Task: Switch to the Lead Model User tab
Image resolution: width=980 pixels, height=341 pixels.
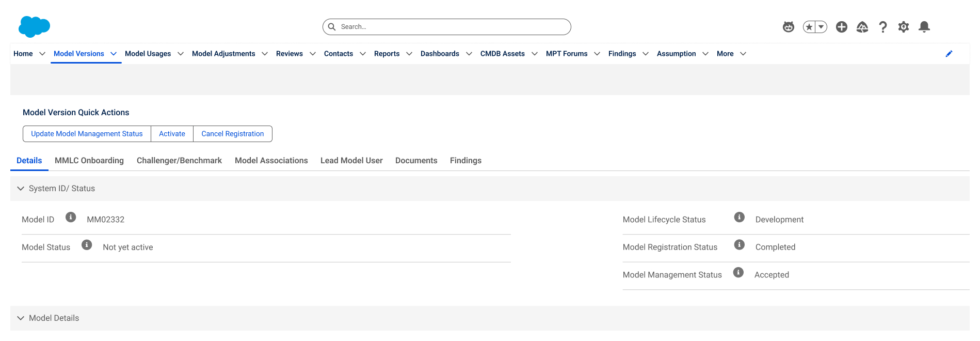Action: click(x=351, y=161)
